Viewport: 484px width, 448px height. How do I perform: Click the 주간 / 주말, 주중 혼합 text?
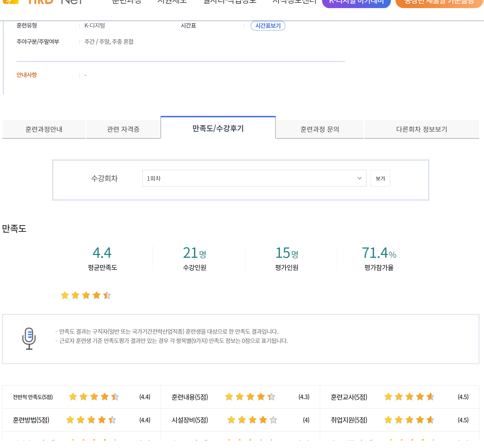[109, 42]
